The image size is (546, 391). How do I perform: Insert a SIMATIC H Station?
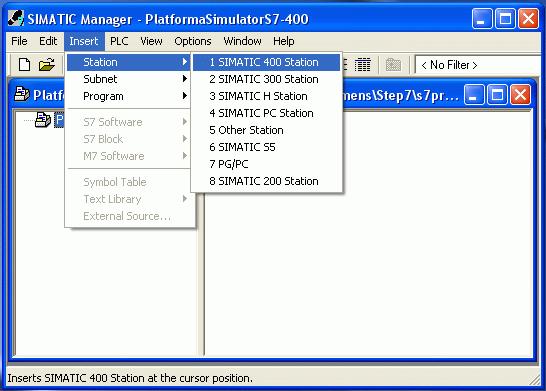click(266, 96)
